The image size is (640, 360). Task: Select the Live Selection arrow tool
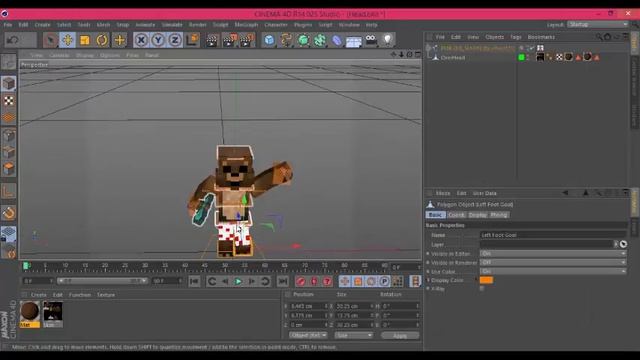[x=51, y=40]
